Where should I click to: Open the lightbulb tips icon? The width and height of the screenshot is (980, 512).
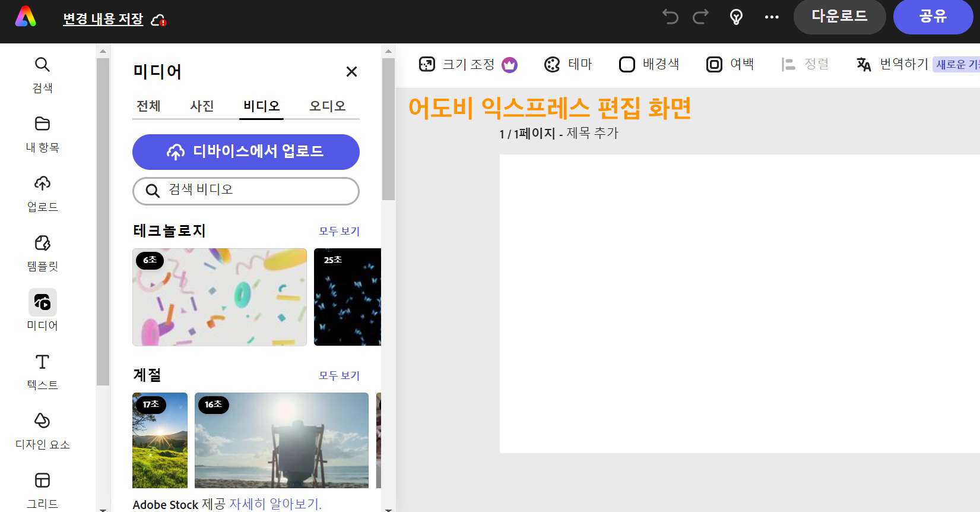736,17
